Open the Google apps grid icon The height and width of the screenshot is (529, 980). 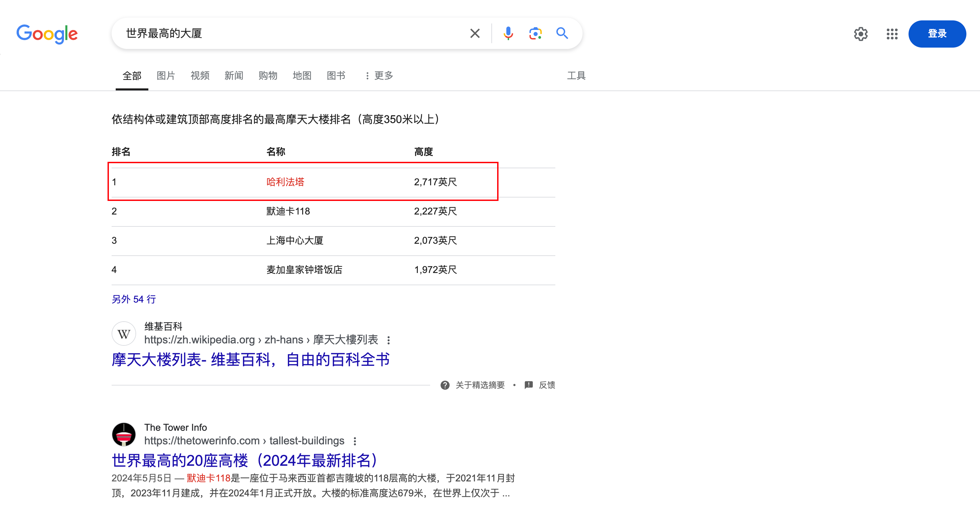[x=892, y=34]
